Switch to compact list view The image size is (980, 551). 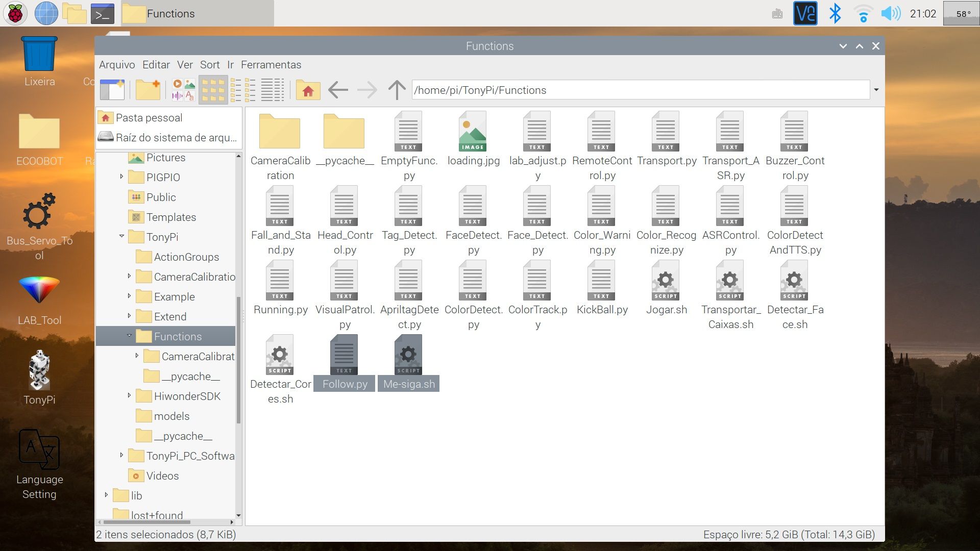click(243, 90)
